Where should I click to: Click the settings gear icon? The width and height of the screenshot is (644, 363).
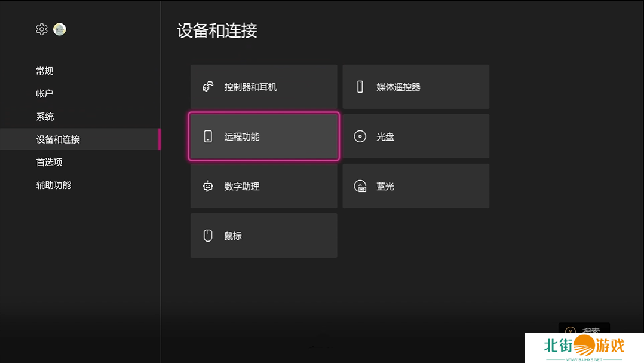click(41, 29)
